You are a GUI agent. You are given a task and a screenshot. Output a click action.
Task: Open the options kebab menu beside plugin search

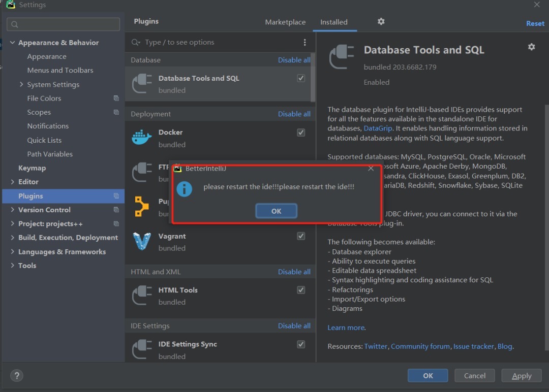304,42
